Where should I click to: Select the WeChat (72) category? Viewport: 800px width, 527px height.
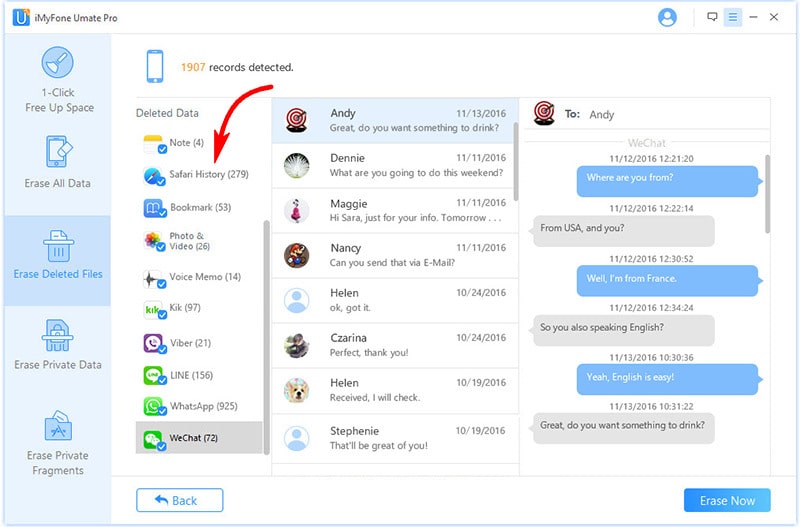[199, 438]
